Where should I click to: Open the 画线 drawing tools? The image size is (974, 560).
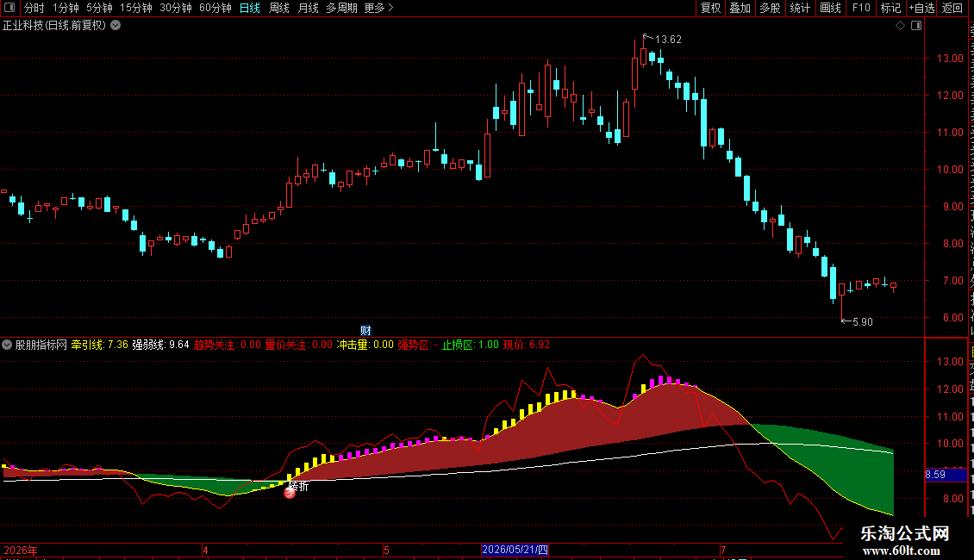(830, 8)
